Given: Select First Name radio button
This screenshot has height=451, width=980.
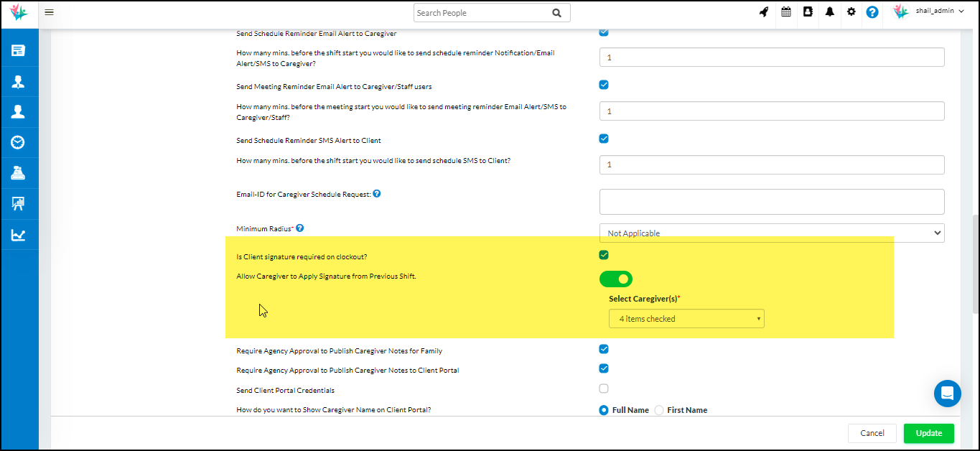Looking at the screenshot, I should click(659, 410).
